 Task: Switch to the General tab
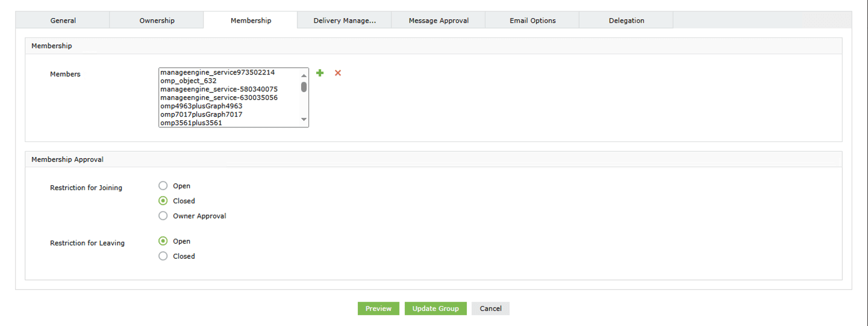click(x=63, y=20)
